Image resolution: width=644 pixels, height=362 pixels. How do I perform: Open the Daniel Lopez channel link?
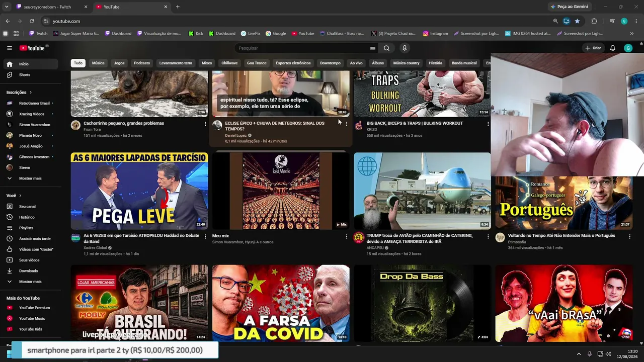[235, 135]
